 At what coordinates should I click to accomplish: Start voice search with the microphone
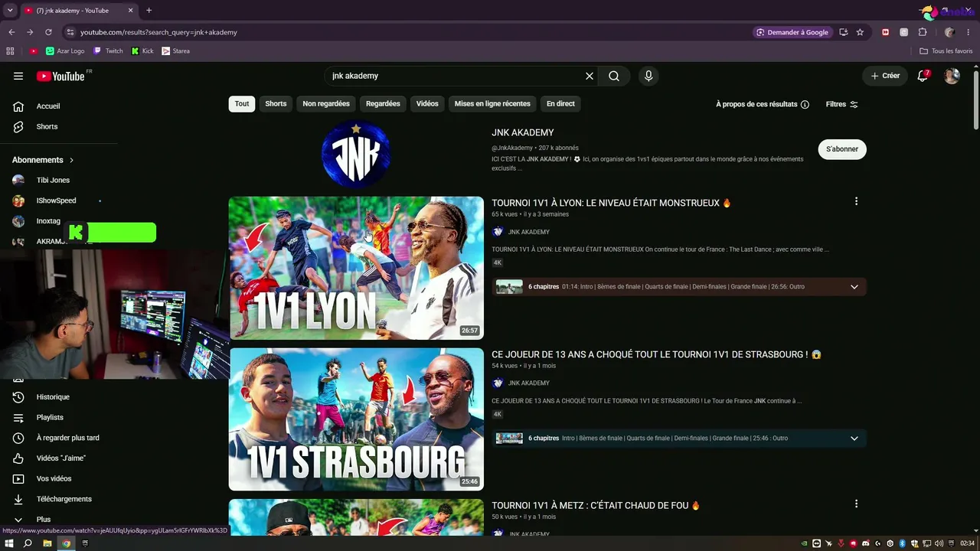(648, 76)
